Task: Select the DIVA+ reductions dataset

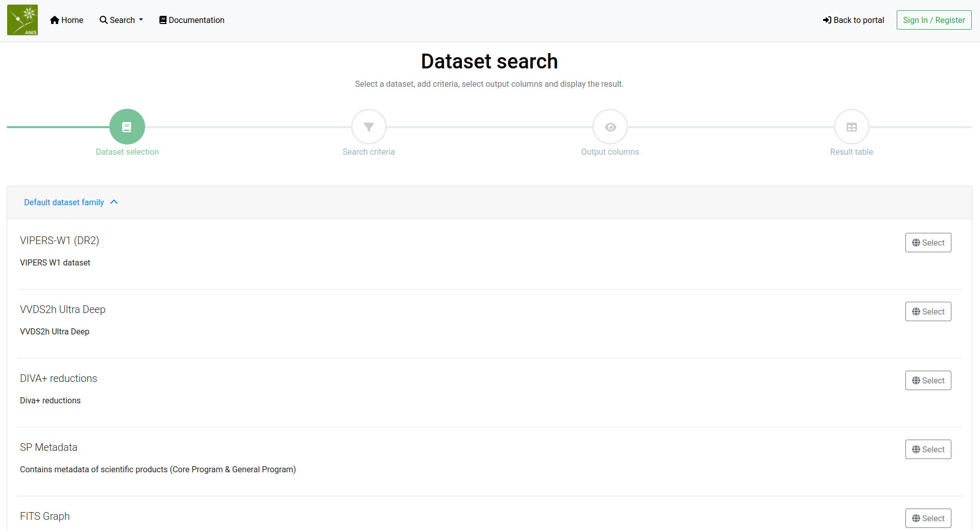Action: click(x=928, y=380)
